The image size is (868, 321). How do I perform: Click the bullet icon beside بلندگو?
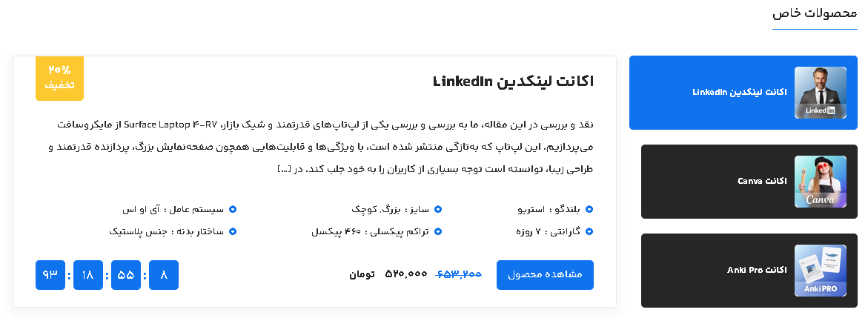pos(589,210)
